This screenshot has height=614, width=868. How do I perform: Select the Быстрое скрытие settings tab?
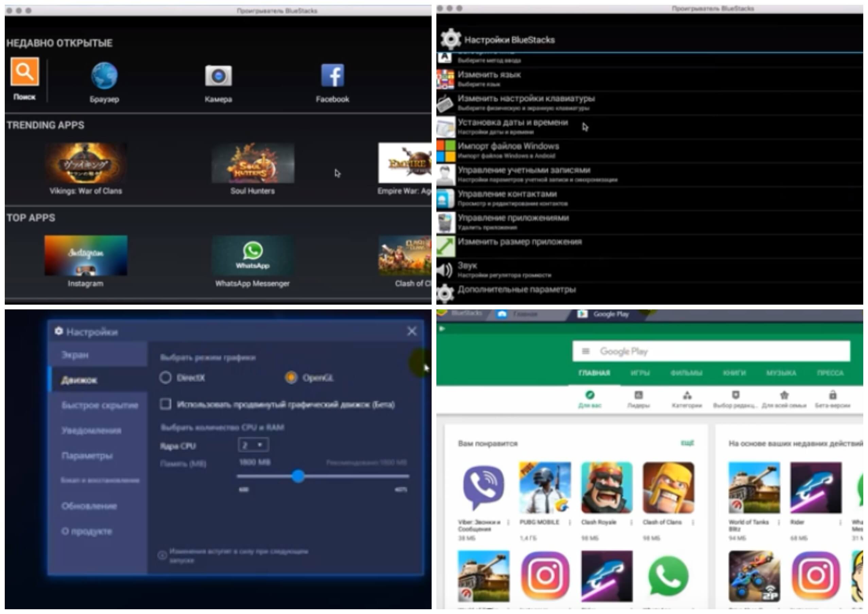tap(98, 405)
